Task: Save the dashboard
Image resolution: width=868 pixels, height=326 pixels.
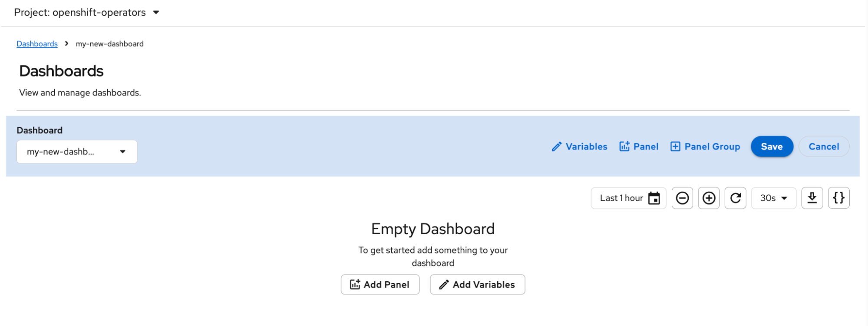Action: (772, 146)
